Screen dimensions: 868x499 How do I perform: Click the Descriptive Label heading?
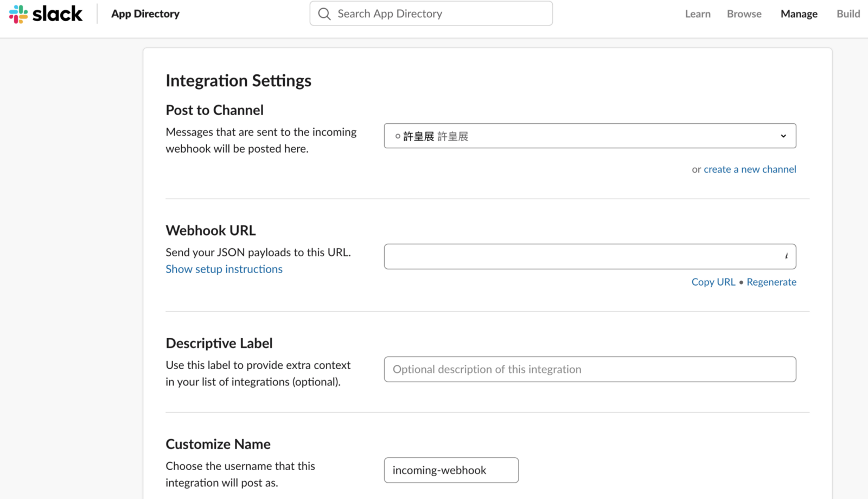click(x=219, y=343)
